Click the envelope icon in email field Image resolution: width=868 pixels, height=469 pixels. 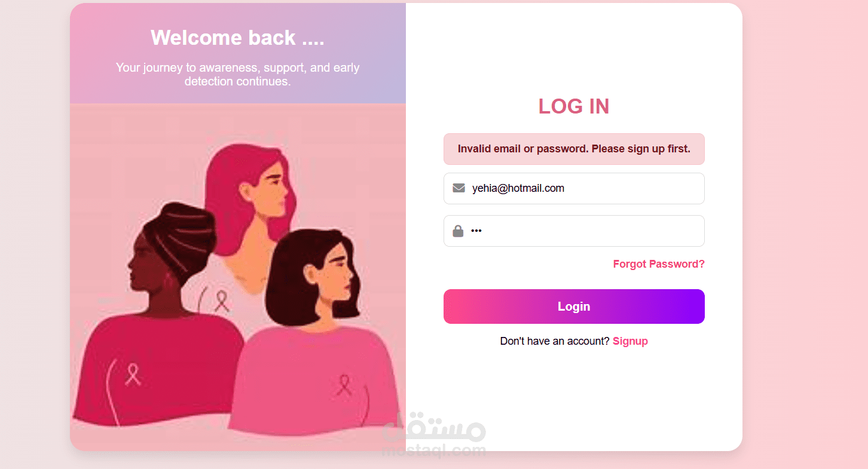(459, 188)
